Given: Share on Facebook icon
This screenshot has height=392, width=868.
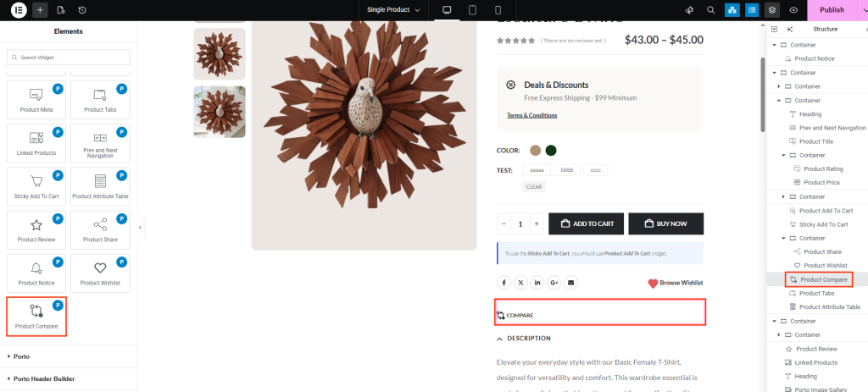Looking at the screenshot, I should pos(504,282).
